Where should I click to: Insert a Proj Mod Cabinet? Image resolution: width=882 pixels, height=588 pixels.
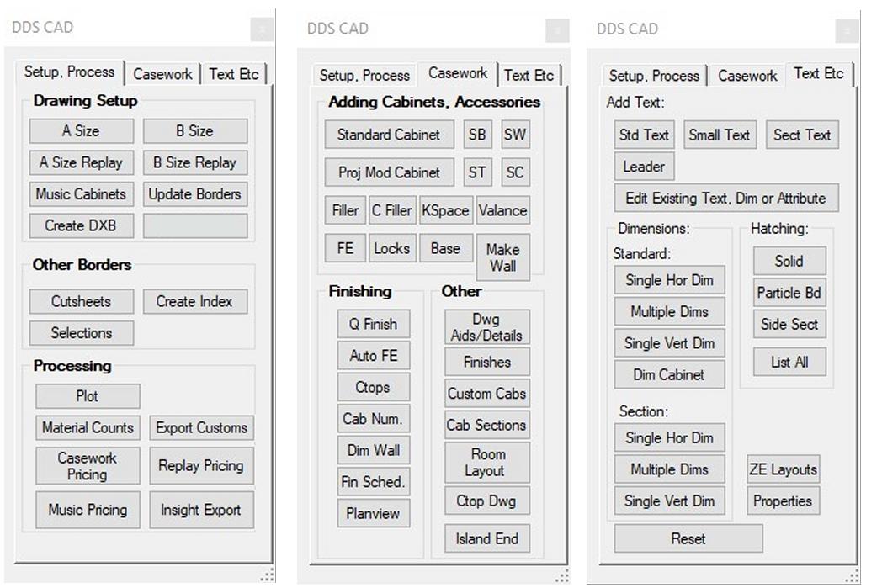point(388,172)
